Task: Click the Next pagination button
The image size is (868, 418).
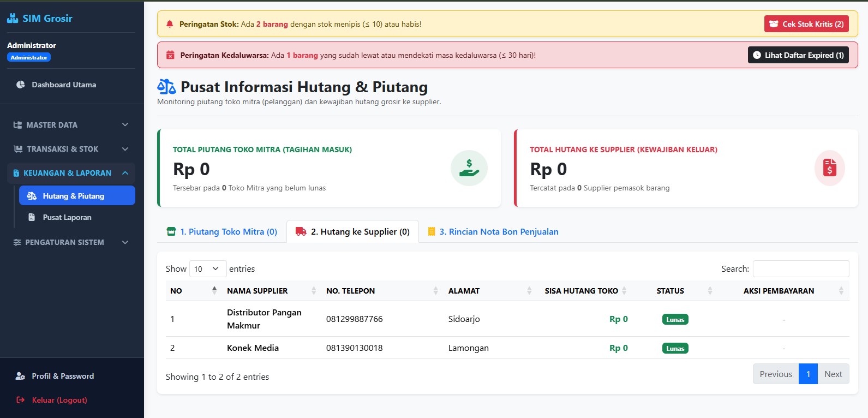Action: [x=833, y=374]
